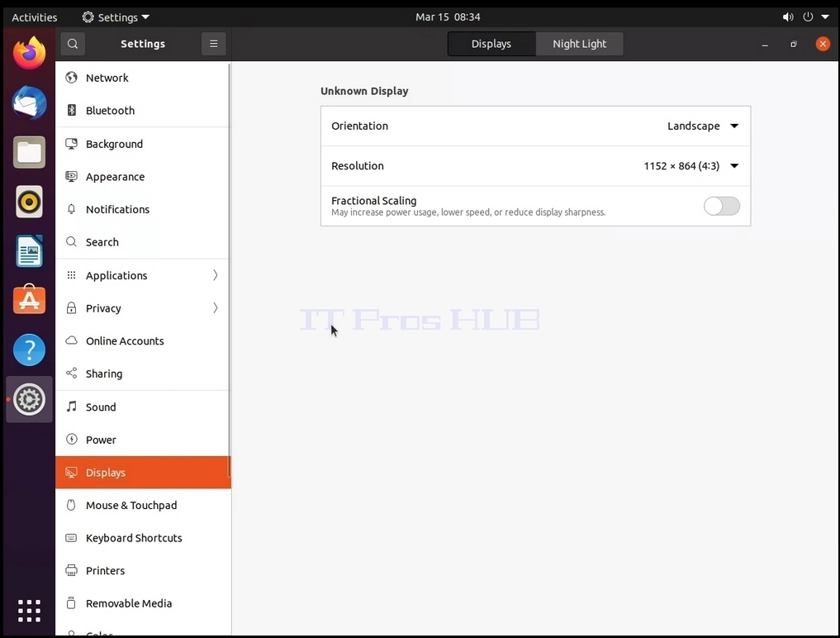Open Keyboard Shortcuts panel
This screenshot has width=840, height=638.
(143, 538)
